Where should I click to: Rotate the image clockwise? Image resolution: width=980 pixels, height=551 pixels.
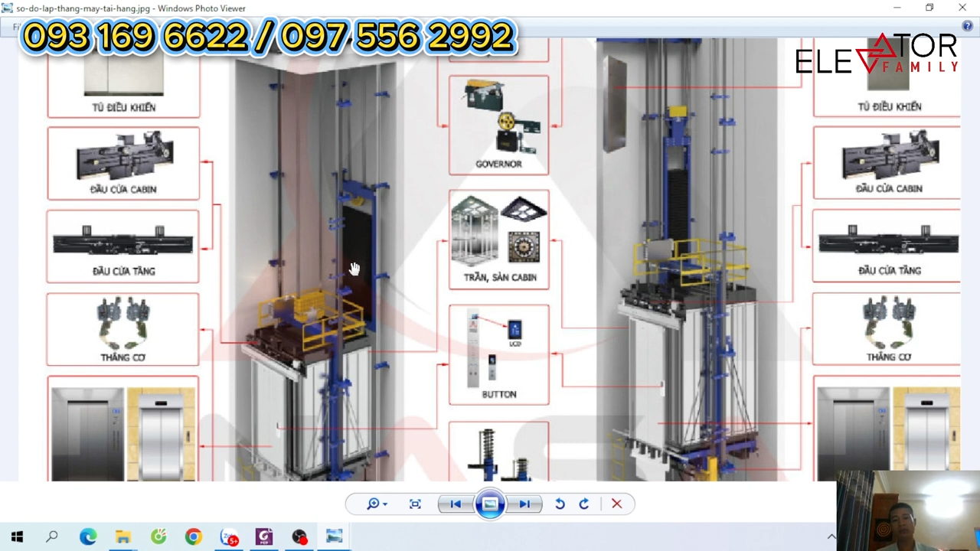[x=584, y=504]
